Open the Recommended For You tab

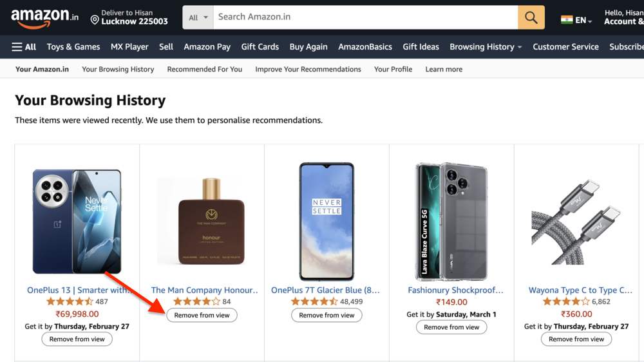204,69
